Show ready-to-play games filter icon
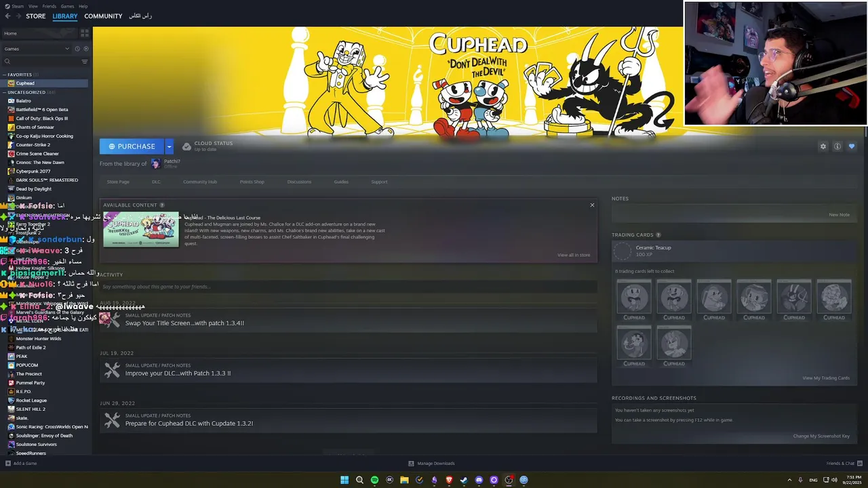The image size is (868, 488). [85, 49]
